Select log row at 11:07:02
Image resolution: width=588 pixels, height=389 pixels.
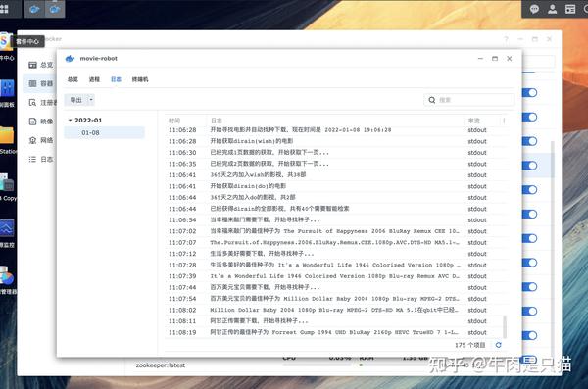[336, 231]
